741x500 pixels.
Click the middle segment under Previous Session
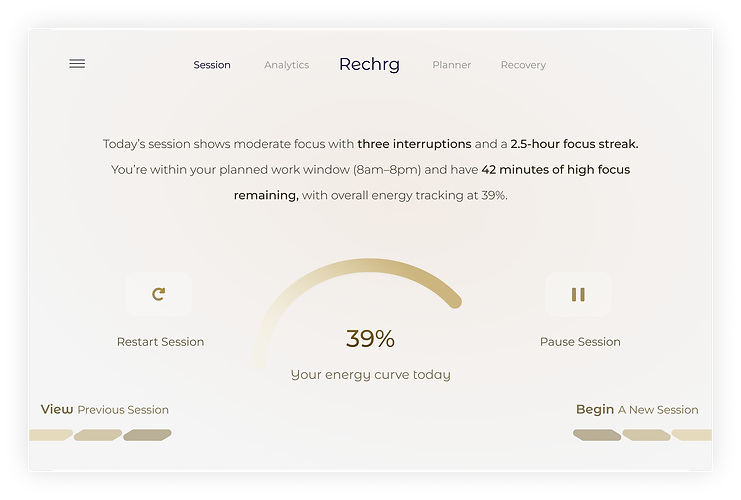point(98,435)
